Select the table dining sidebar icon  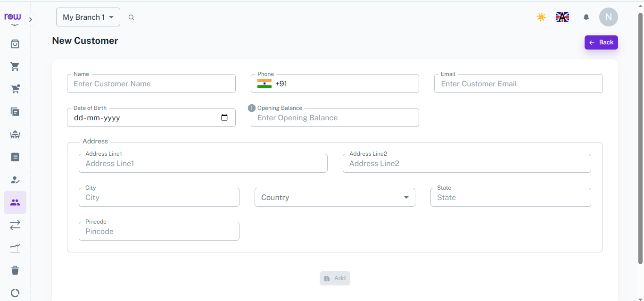click(x=15, y=134)
